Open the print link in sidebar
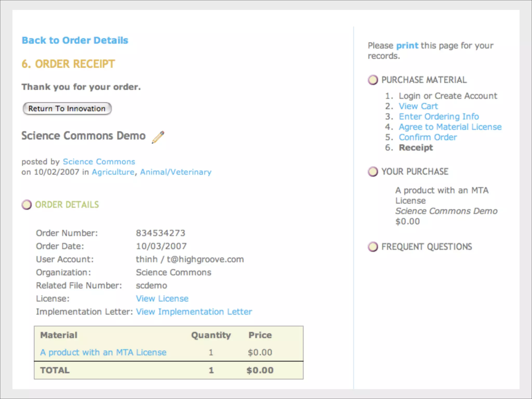 [x=407, y=45]
